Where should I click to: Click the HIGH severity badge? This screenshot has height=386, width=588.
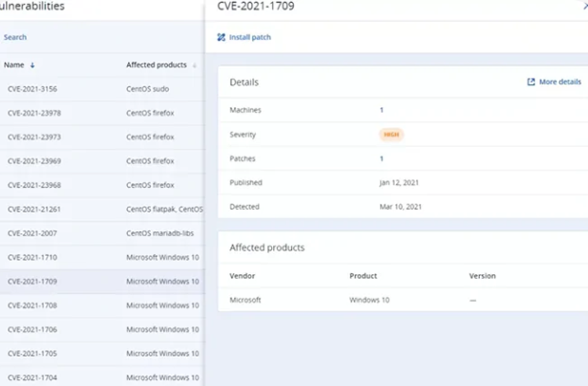pos(391,135)
